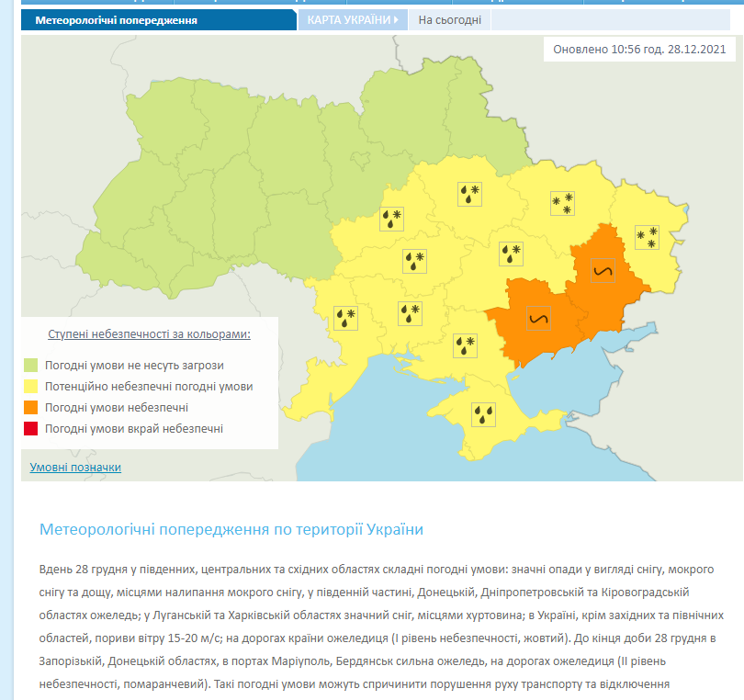Click the weather icon on Mykolaiv region
Image resolution: width=744 pixels, height=700 pixels.
pos(410,313)
